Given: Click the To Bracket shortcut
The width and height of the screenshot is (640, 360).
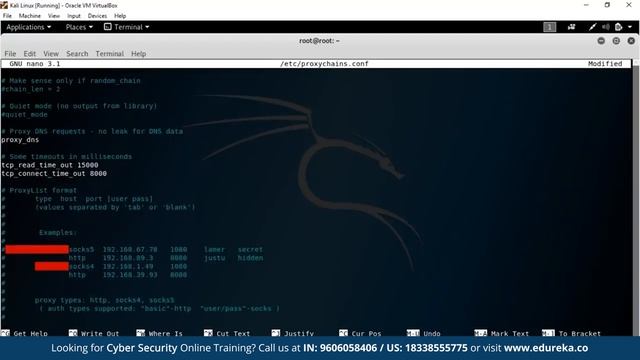Looking at the screenshot, I should pyautogui.click(x=571, y=333).
